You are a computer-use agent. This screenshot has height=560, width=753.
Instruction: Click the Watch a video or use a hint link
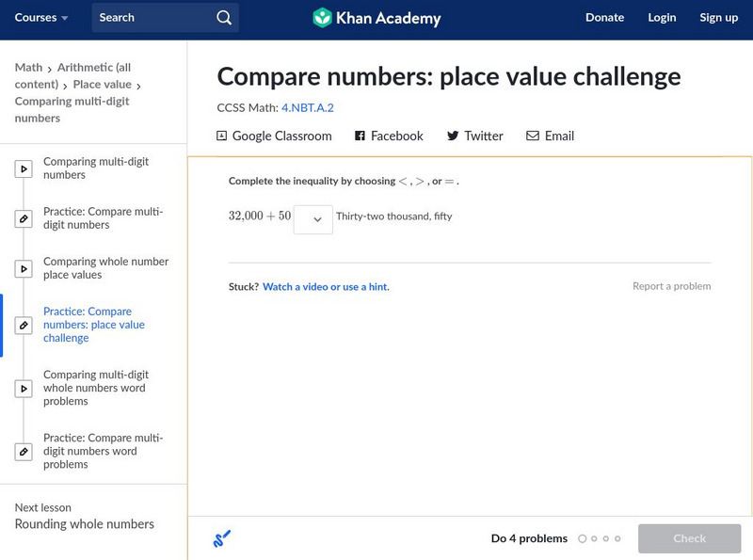click(326, 287)
